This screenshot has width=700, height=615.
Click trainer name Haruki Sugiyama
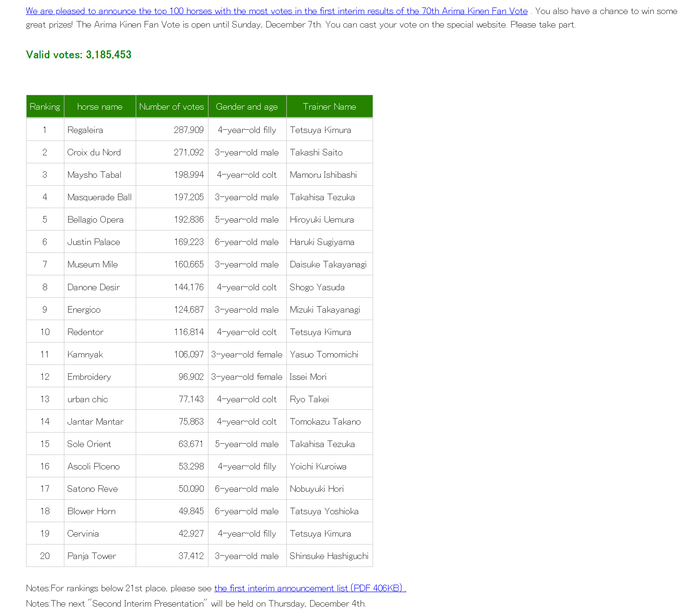tap(322, 242)
